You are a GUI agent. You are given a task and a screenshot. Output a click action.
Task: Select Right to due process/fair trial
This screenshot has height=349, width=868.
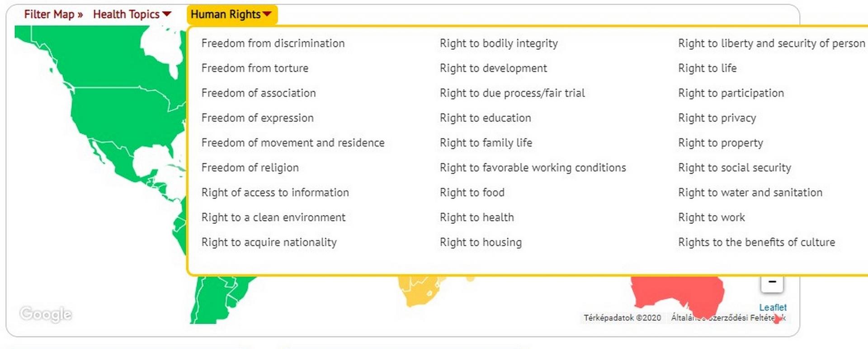(x=512, y=93)
